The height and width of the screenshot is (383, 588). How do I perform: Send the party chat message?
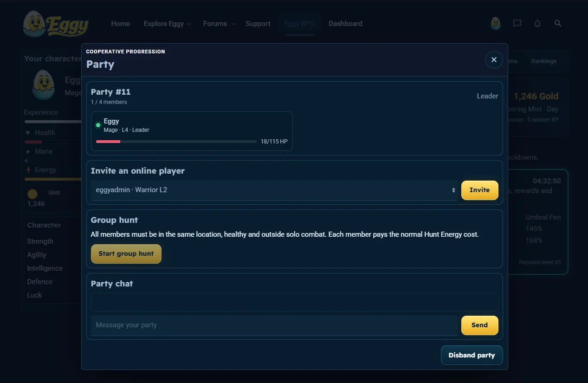coord(480,325)
